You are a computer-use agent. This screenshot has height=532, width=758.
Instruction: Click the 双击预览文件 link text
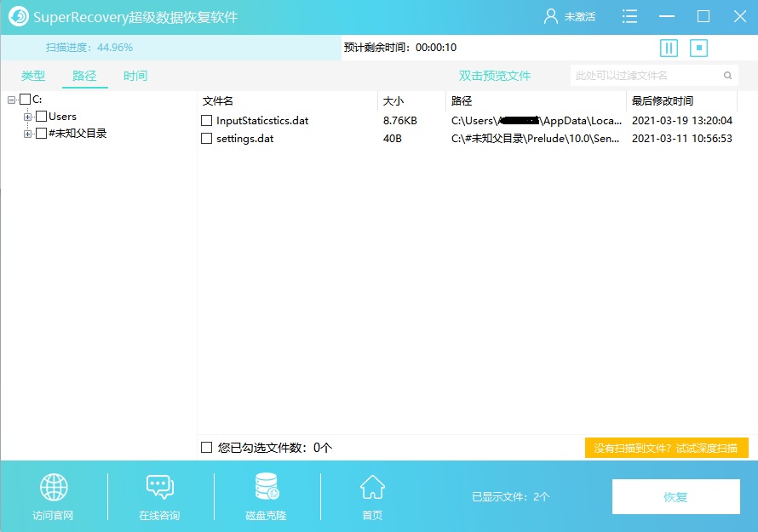(x=495, y=76)
